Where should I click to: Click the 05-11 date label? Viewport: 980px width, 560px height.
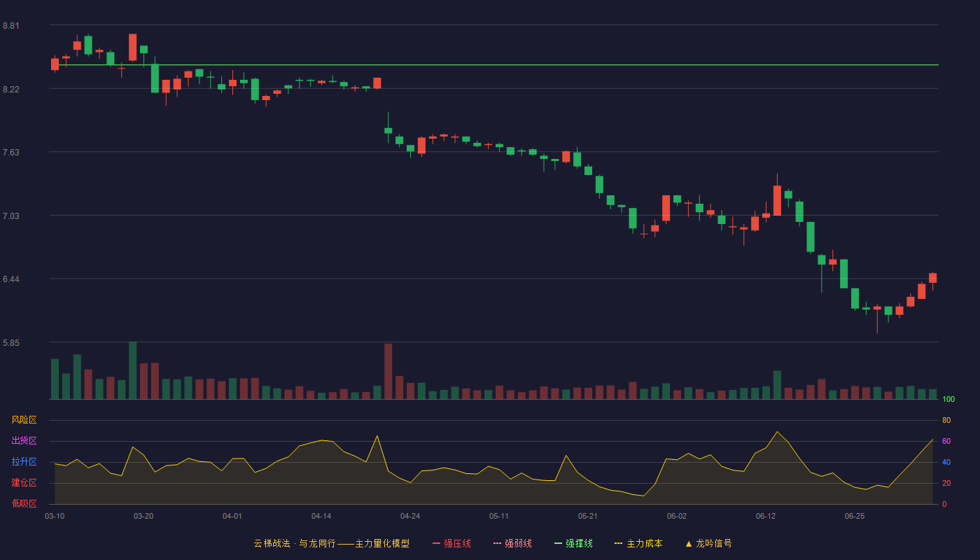tap(499, 516)
